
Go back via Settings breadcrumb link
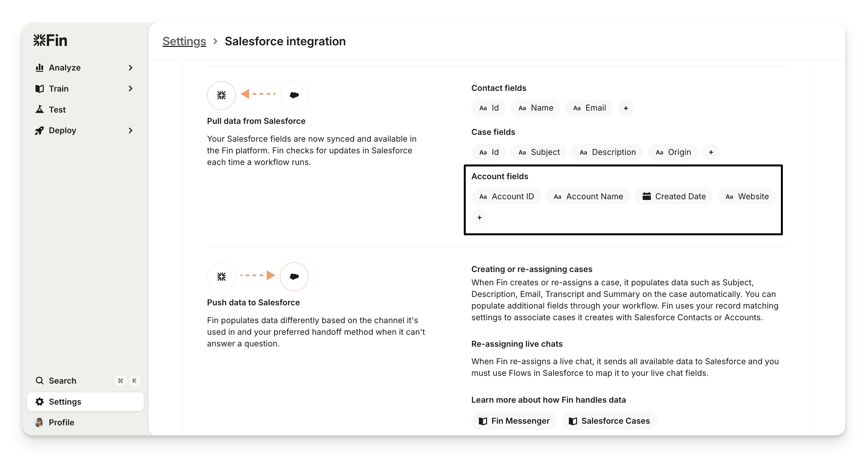184,41
